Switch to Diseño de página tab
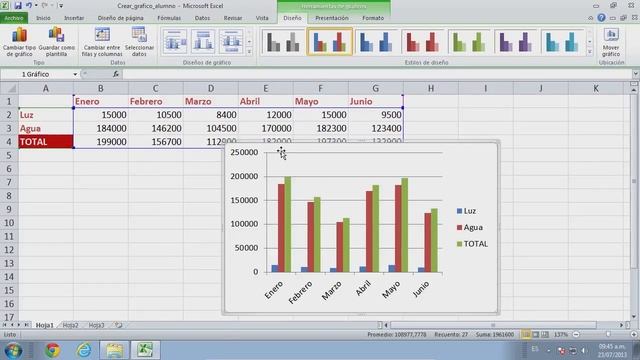This screenshot has width=640, height=360. pyautogui.click(x=120, y=18)
